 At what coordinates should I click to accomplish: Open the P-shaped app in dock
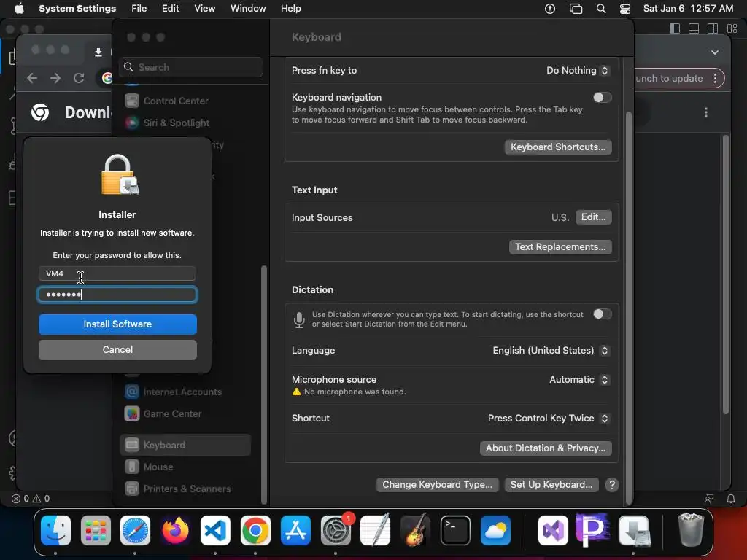pos(593,529)
